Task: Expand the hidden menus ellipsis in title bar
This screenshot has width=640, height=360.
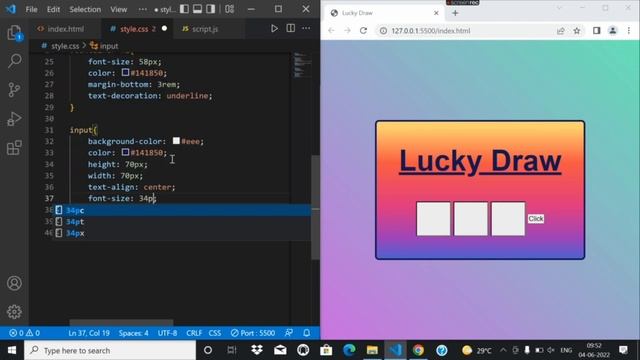Action: coord(142,9)
